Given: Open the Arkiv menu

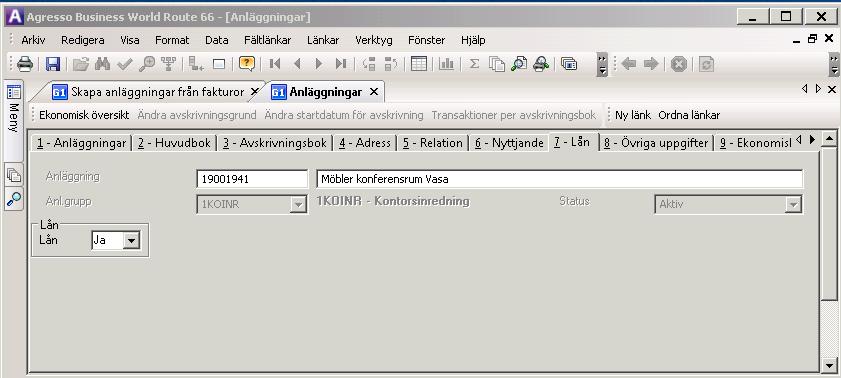Looking at the screenshot, I should coord(33,40).
